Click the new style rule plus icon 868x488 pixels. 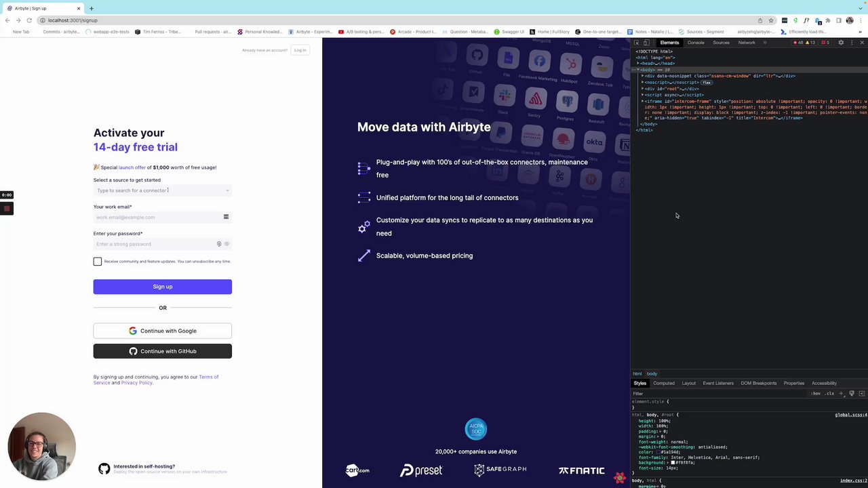tap(842, 394)
